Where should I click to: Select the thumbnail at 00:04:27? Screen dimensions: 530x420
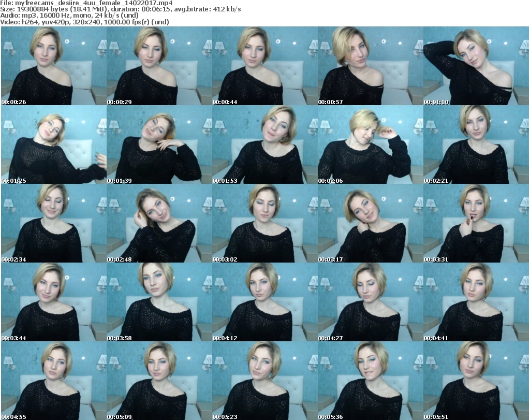coord(371,302)
